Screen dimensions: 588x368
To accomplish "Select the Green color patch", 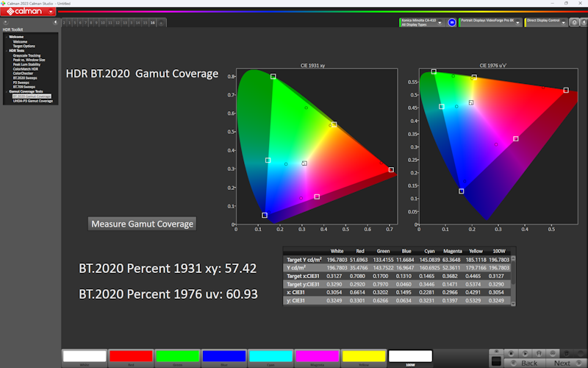I will [x=177, y=356].
